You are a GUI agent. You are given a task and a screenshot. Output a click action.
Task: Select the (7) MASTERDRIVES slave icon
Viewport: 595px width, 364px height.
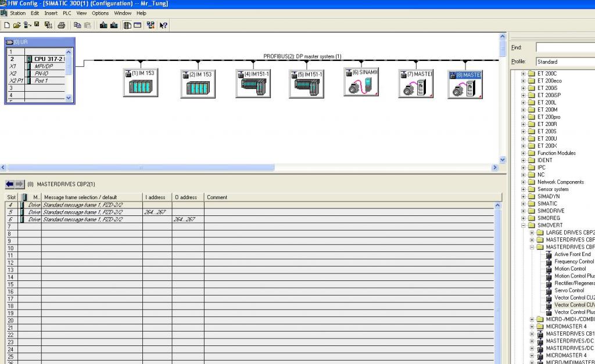(416, 84)
